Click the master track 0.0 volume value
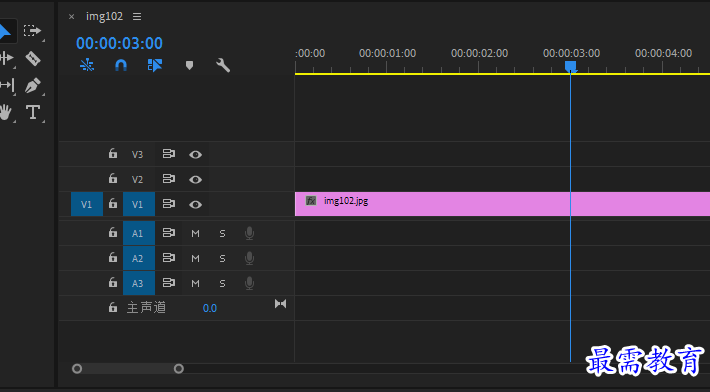Screen dimensions: 710x392 tap(210, 308)
